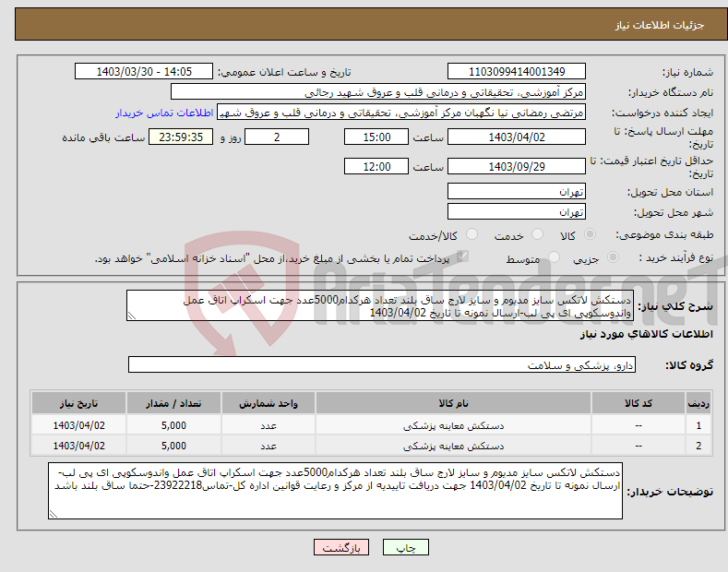728x572 pixels.
Task: Click the buyer organization name field
Action: pos(378,92)
